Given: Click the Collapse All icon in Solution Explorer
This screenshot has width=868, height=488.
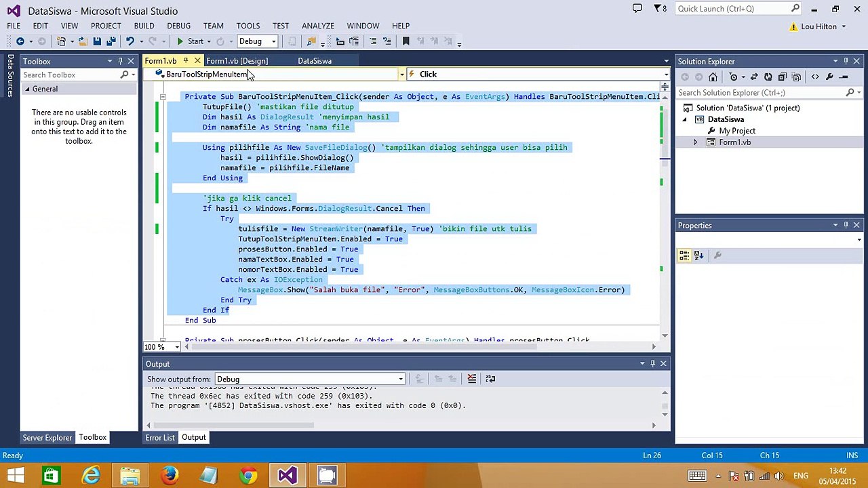Looking at the screenshot, I should [783, 77].
